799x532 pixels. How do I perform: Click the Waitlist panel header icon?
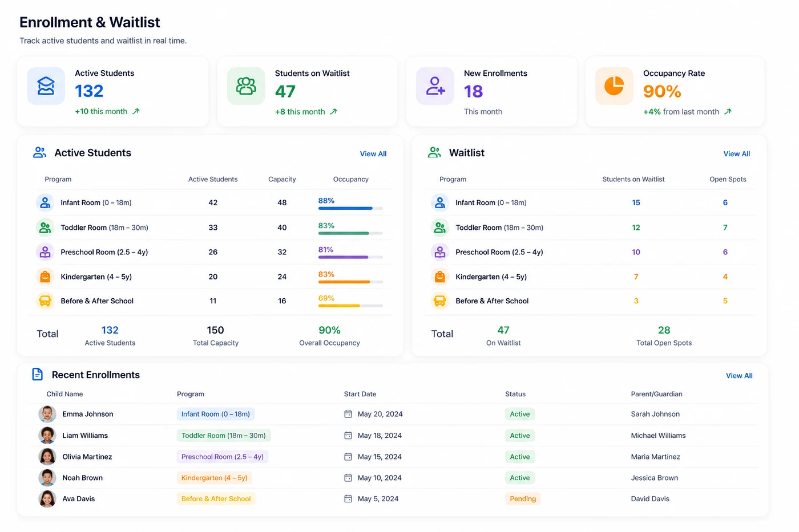(434, 152)
